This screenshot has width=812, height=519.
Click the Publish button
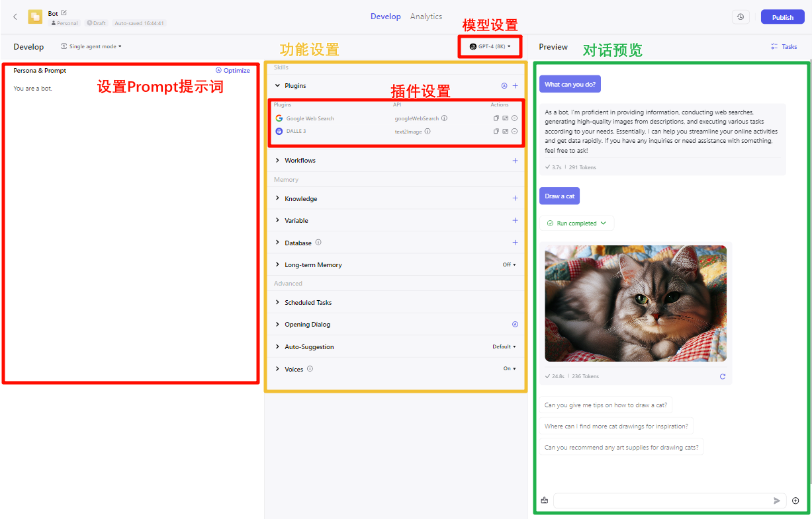tap(782, 17)
